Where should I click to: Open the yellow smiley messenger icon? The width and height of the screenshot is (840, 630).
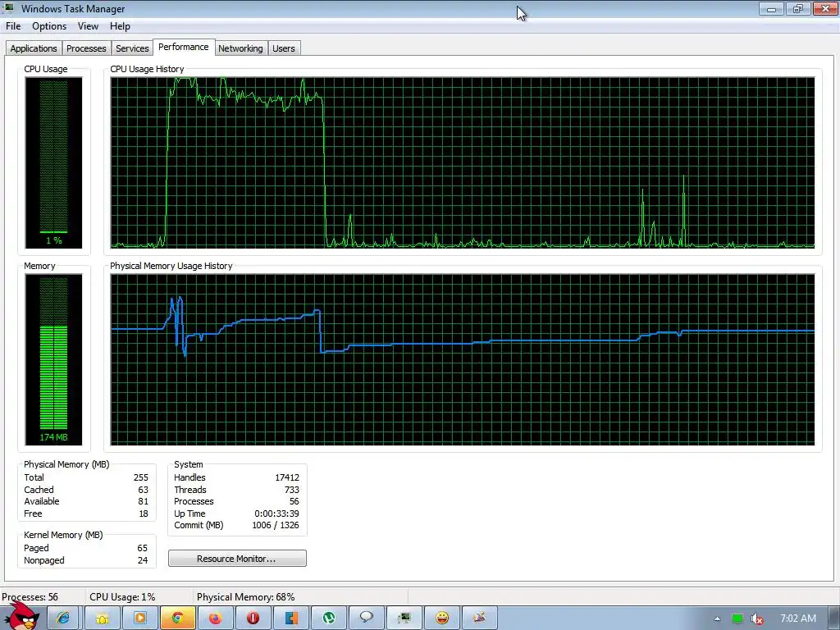tap(442, 619)
